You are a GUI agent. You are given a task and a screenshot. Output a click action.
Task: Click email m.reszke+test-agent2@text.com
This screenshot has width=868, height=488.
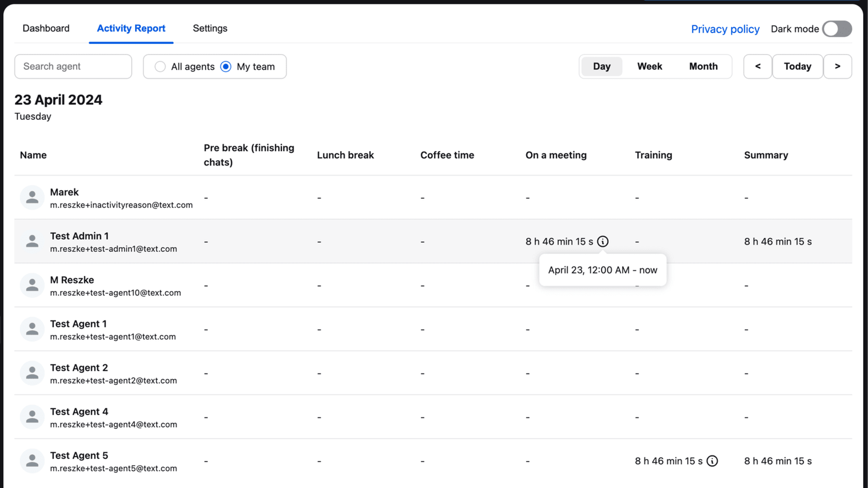click(113, 381)
